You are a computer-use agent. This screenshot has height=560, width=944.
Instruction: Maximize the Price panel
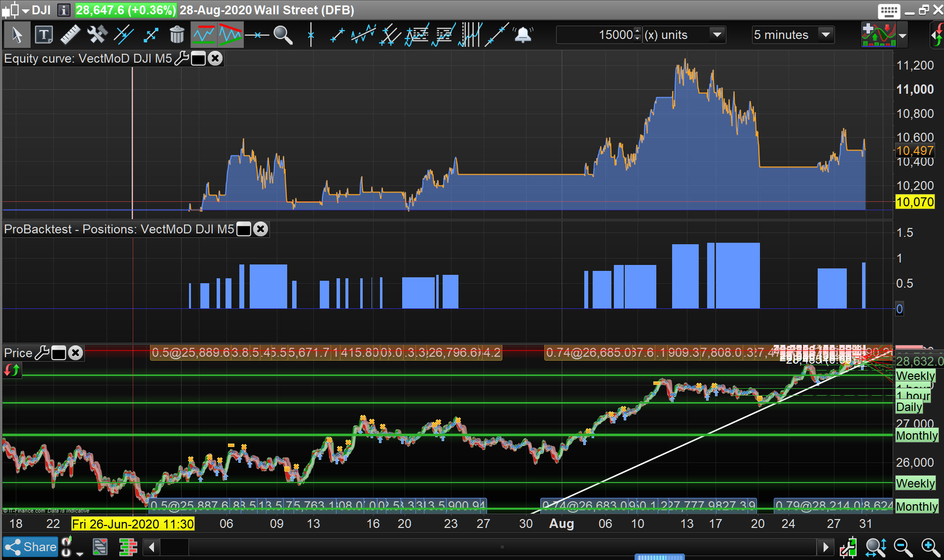coord(59,353)
